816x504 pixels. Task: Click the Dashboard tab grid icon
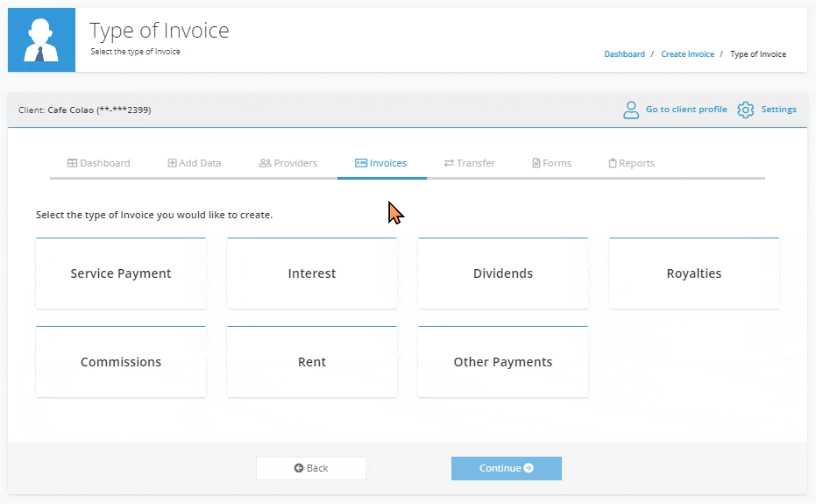(x=72, y=163)
